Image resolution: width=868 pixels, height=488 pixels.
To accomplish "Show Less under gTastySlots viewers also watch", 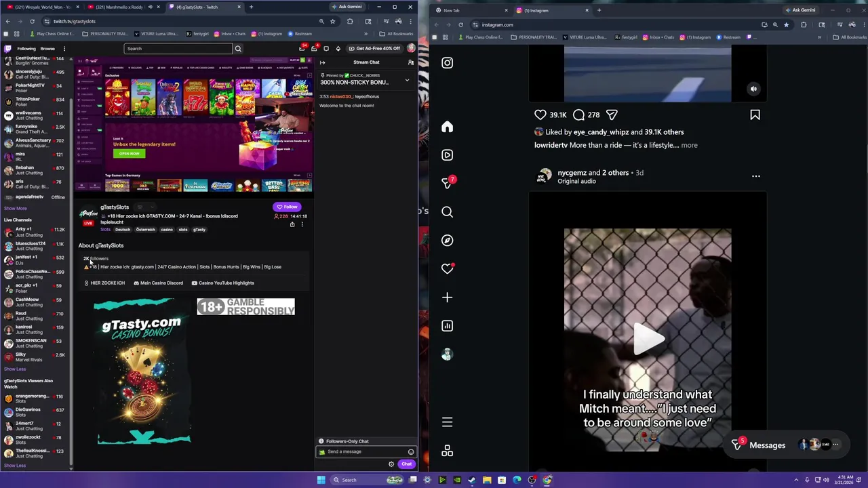I will pos(15,466).
